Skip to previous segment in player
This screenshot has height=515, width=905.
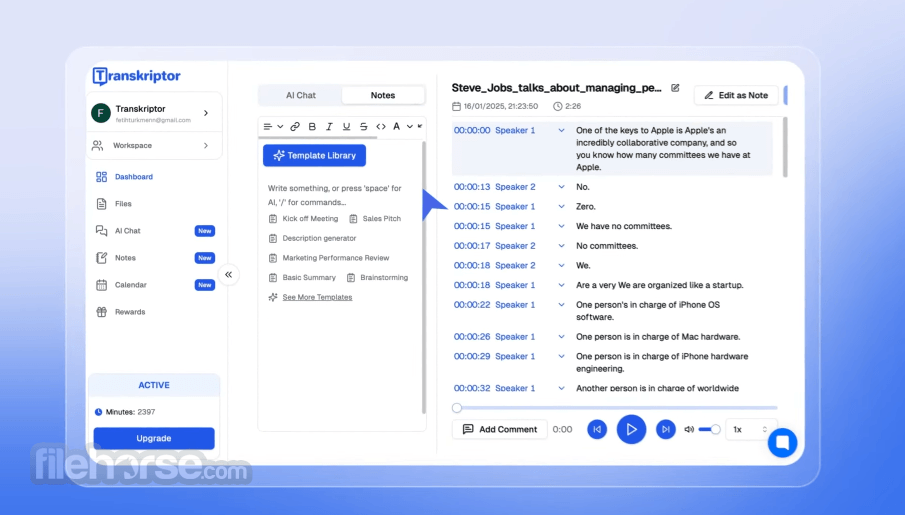(x=597, y=430)
